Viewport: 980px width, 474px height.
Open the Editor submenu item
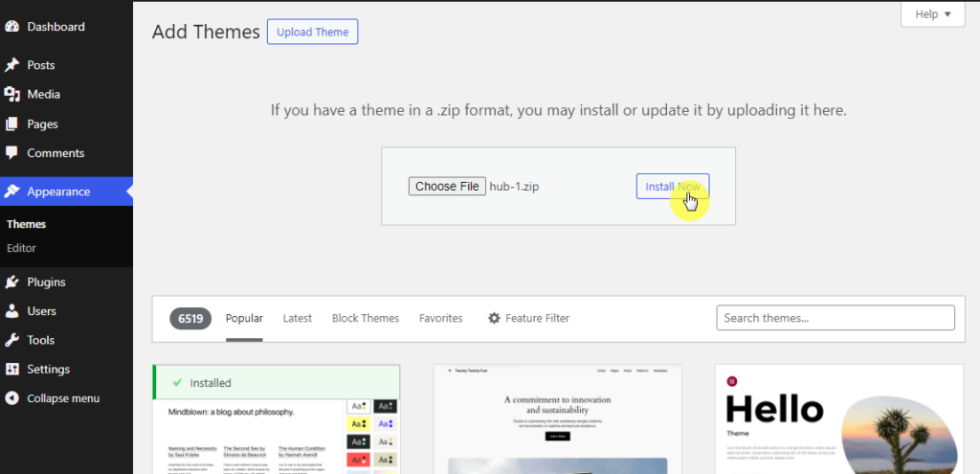21,248
